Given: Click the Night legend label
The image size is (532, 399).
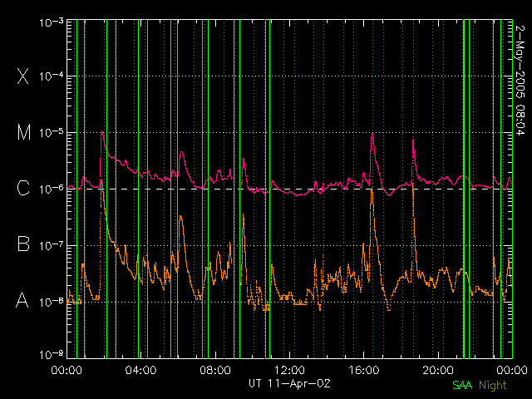Looking at the screenshot, I should click(493, 386).
